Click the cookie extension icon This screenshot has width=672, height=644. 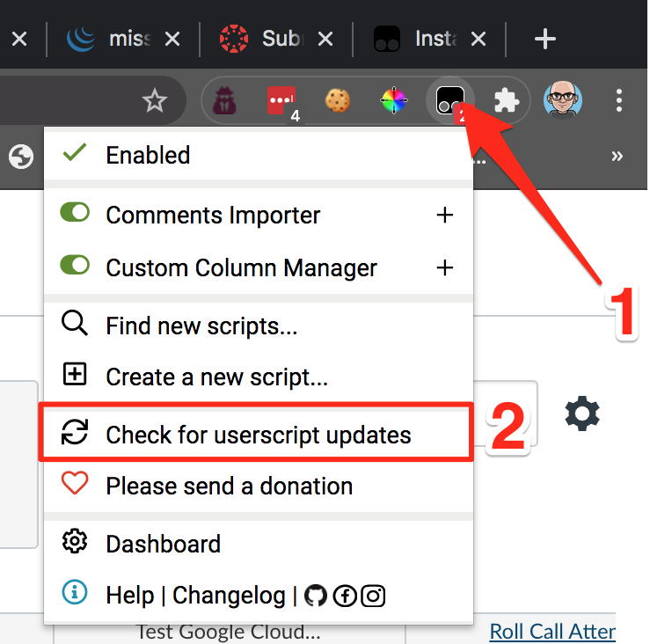tap(337, 102)
